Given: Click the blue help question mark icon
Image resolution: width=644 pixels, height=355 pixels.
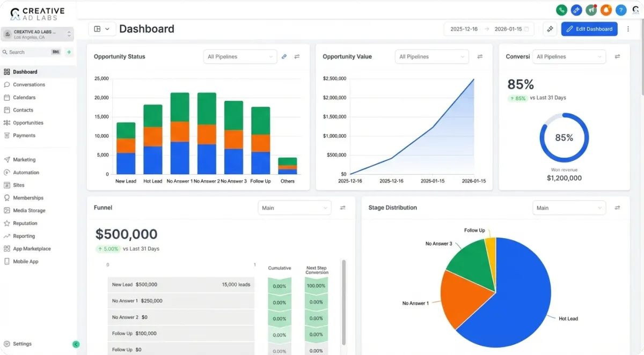Looking at the screenshot, I should point(621,10).
